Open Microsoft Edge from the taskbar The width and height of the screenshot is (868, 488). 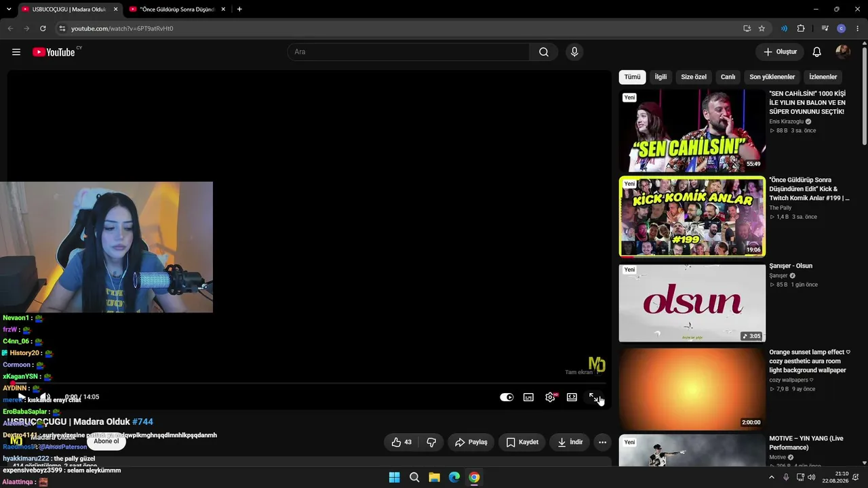point(454,477)
